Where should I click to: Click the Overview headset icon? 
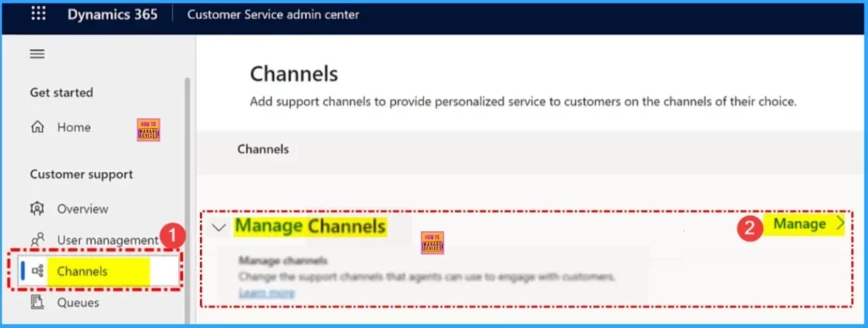[37, 209]
